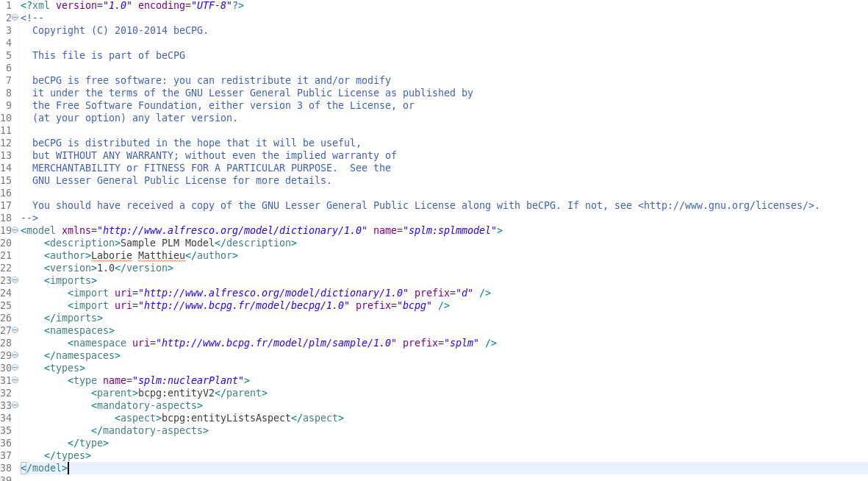This screenshot has width=868, height=481.
Task: Click the version value 1.0 on line 22
Action: [x=106, y=268]
